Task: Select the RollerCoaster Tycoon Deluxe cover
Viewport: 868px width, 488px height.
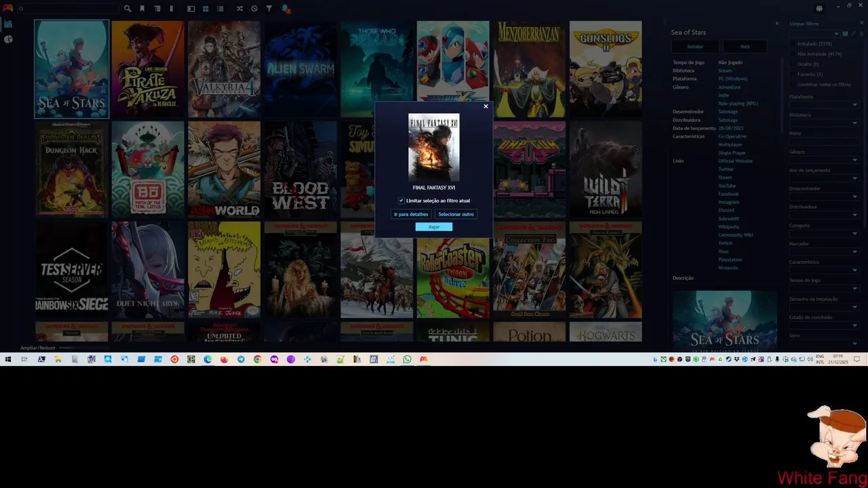Action: point(453,270)
